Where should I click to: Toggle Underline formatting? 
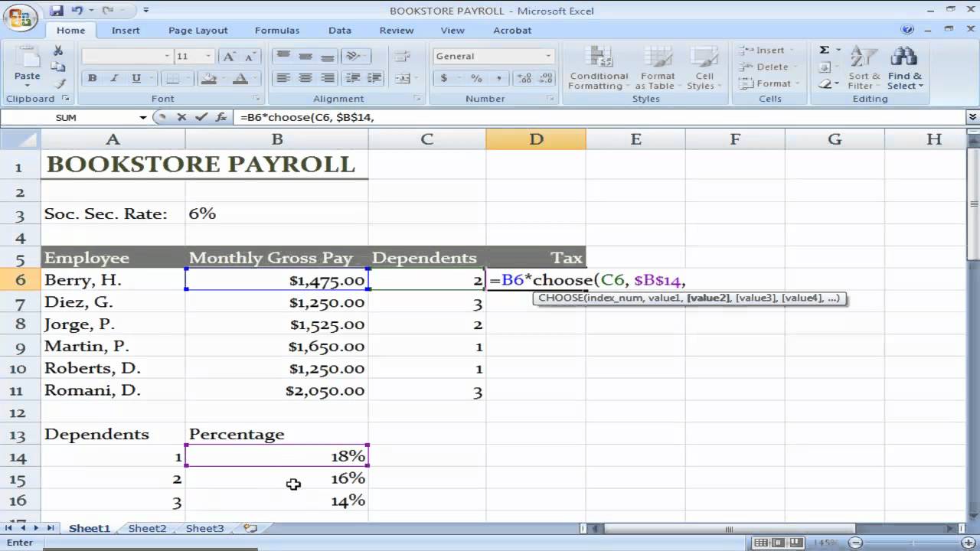point(136,78)
